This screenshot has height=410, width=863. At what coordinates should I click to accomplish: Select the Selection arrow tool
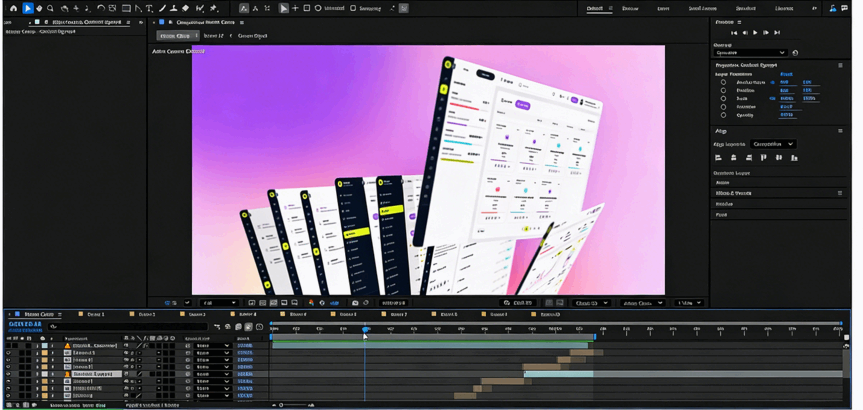[x=27, y=8]
